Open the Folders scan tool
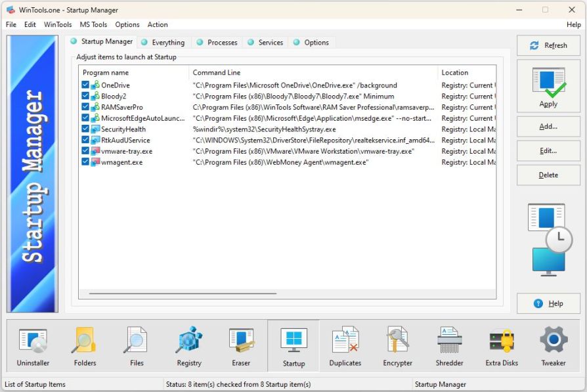This screenshot has height=392, width=587. coord(85,346)
